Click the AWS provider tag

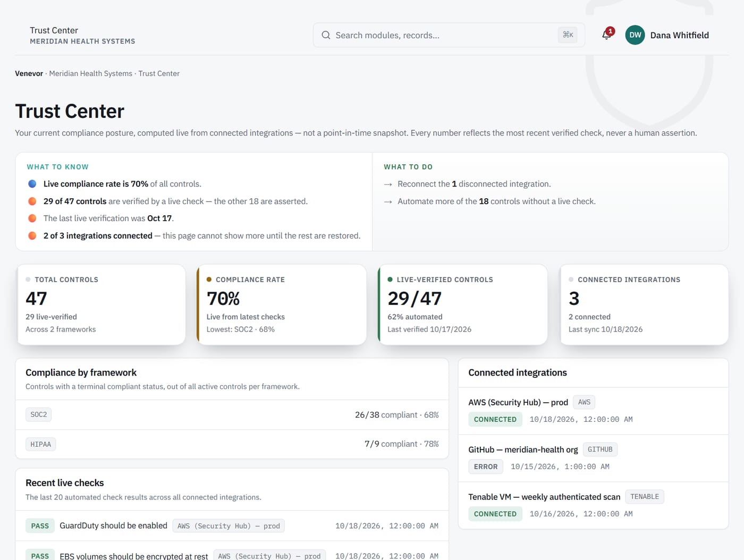pos(584,402)
